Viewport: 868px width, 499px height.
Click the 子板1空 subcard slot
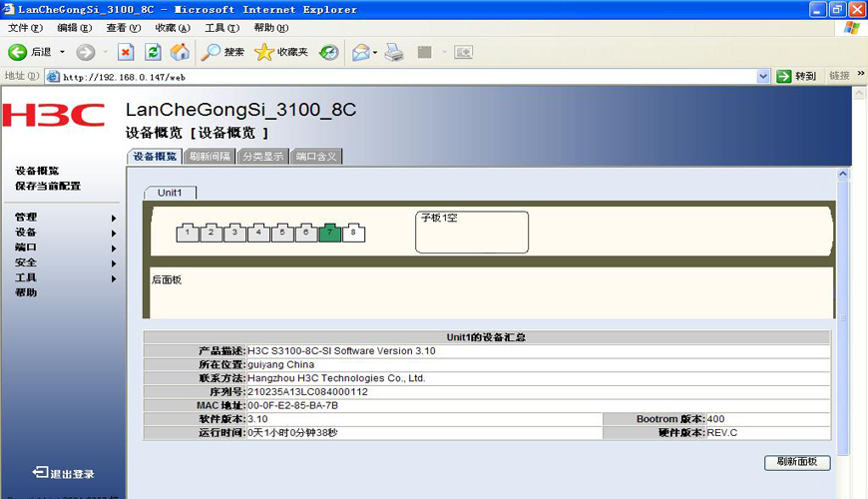[x=472, y=233]
